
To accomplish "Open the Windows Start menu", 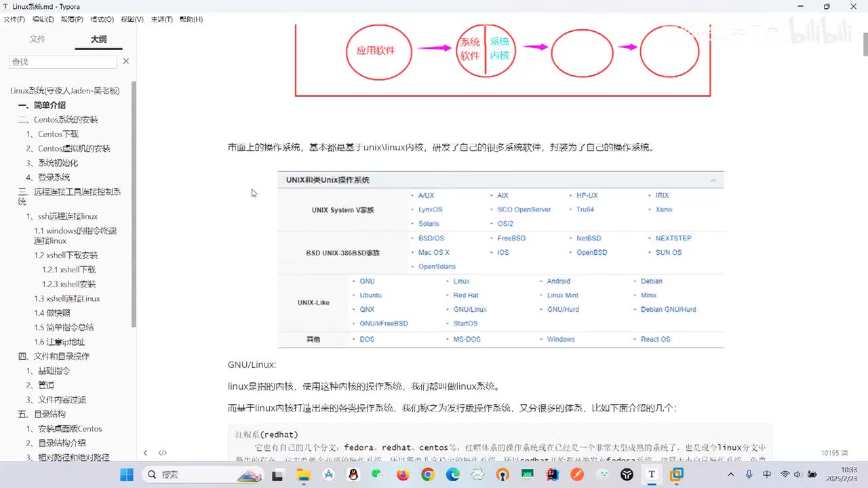I will point(127,474).
